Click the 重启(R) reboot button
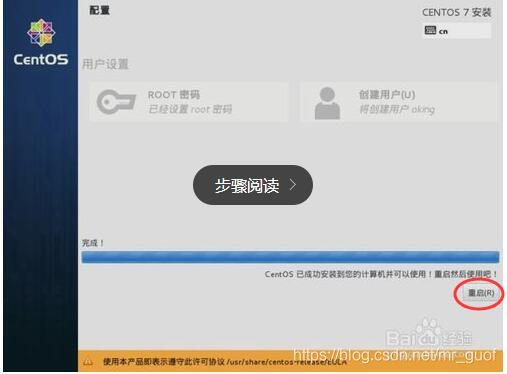 [x=481, y=293]
